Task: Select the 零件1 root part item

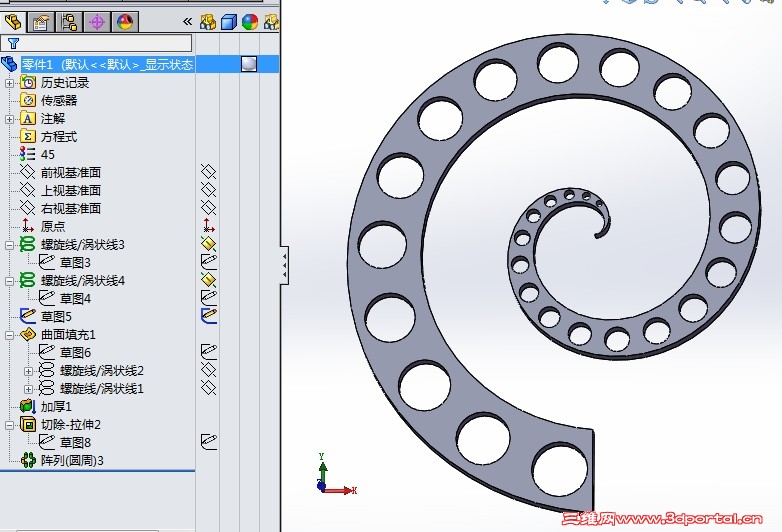Action: click(107, 64)
